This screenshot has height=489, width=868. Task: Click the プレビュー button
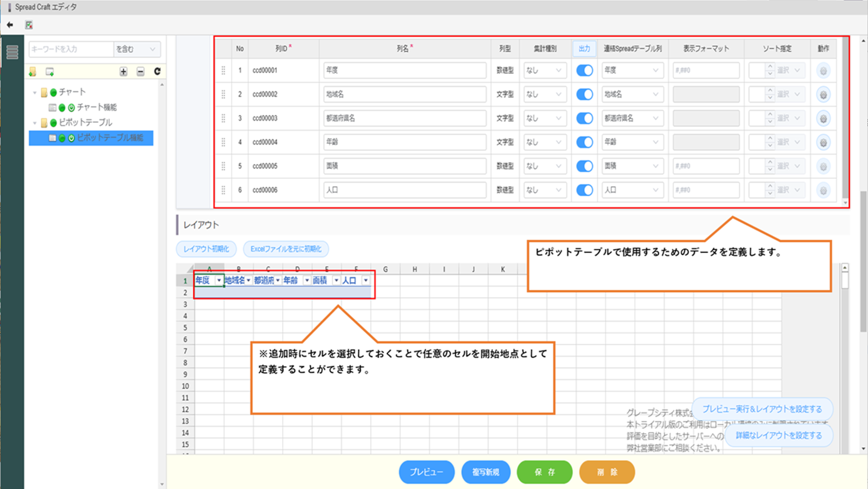pos(426,472)
